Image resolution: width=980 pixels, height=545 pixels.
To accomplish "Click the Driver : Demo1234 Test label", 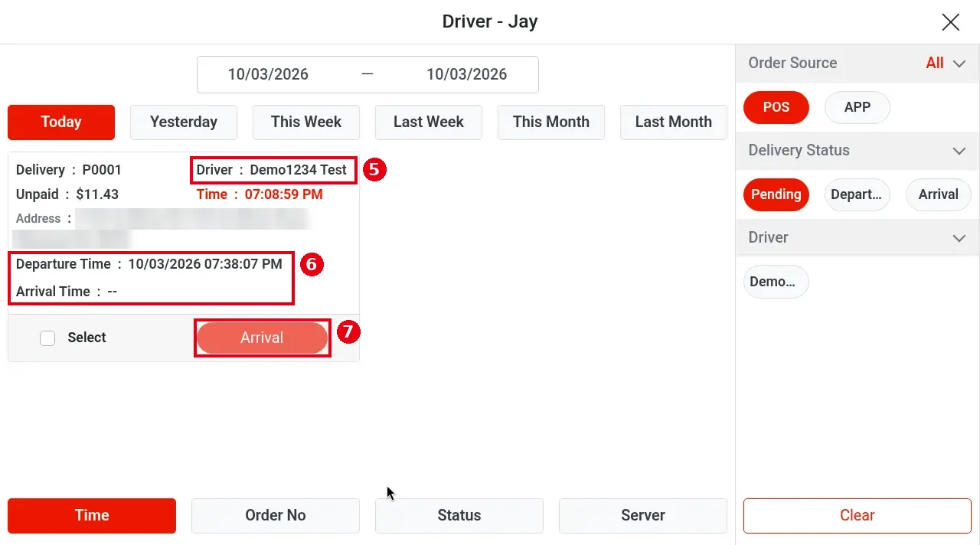I will [272, 170].
